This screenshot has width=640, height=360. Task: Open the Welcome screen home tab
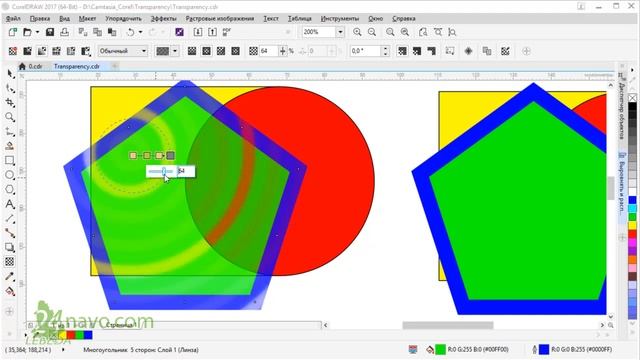click(22, 66)
